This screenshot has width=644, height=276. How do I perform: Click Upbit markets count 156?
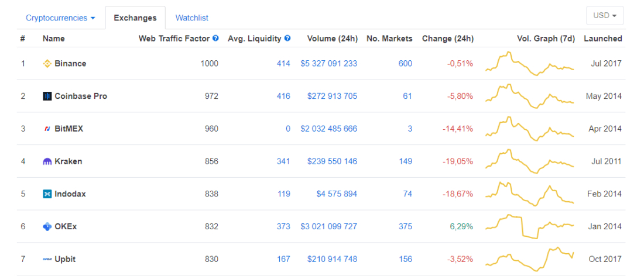coord(405,259)
